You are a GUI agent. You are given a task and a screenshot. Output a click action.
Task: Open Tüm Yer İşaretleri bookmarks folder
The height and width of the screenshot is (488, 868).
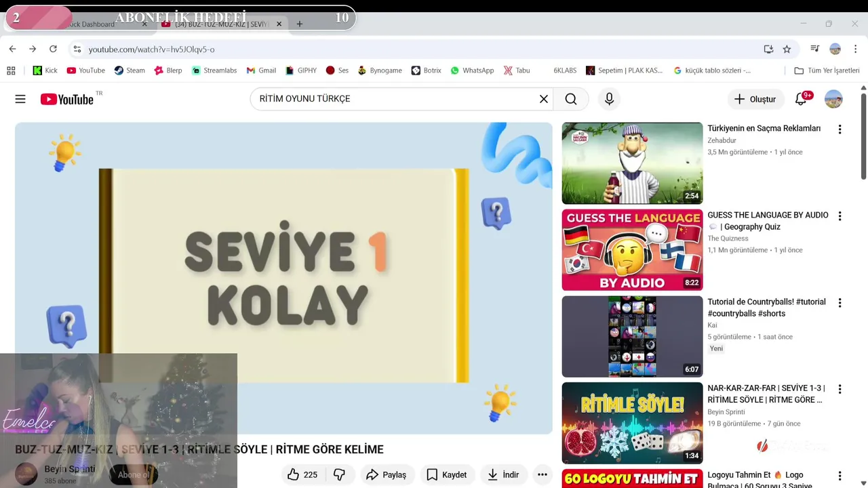coord(827,70)
